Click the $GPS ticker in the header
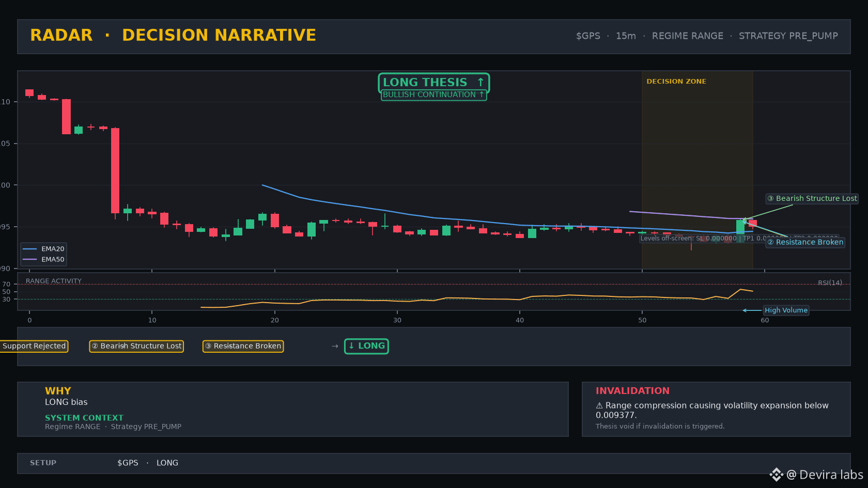The width and height of the screenshot is (868, 488). [x=588, y=36]
